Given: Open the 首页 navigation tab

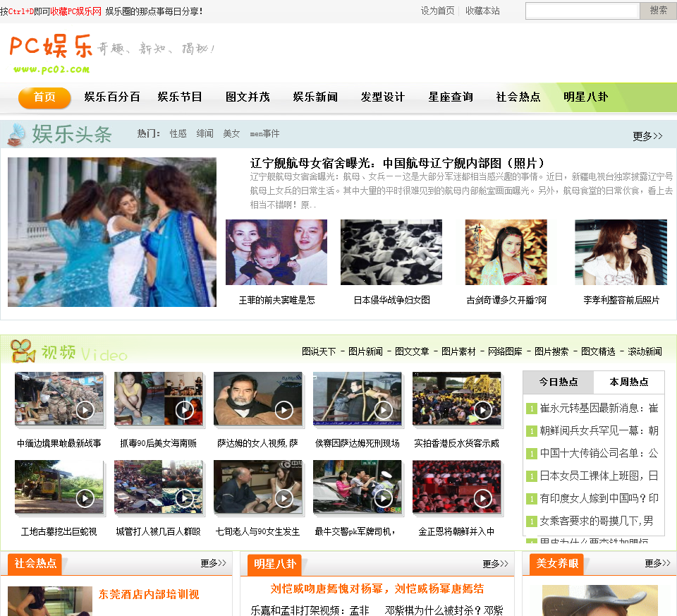Looking at the screenshot, I should tap(44, 97).
